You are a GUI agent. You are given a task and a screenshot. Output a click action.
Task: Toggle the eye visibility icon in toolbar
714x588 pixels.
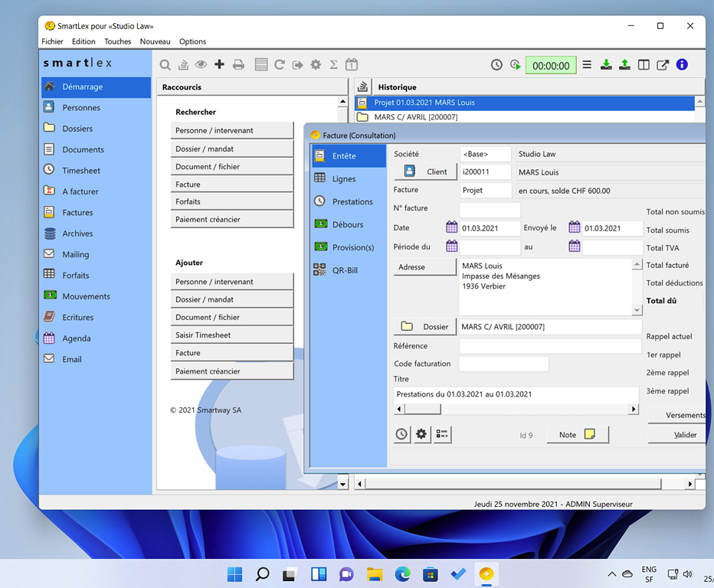pyautogui.click(x=201, y=65)
